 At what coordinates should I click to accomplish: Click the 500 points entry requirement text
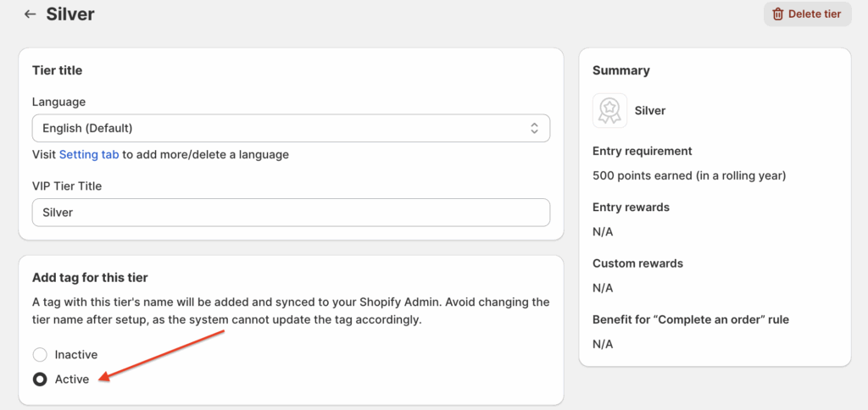[689, 176]
